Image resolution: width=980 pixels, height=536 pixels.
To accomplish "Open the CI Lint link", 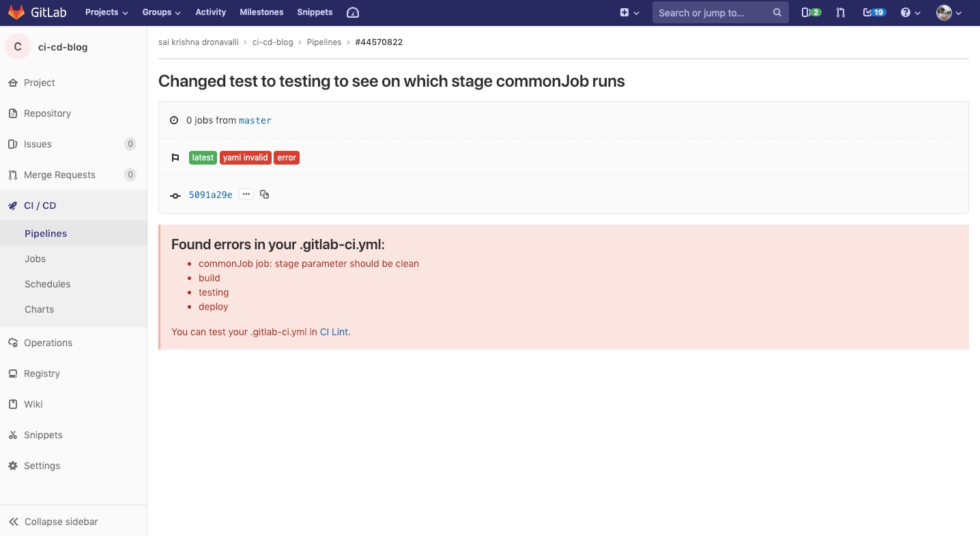I will 334,332.
